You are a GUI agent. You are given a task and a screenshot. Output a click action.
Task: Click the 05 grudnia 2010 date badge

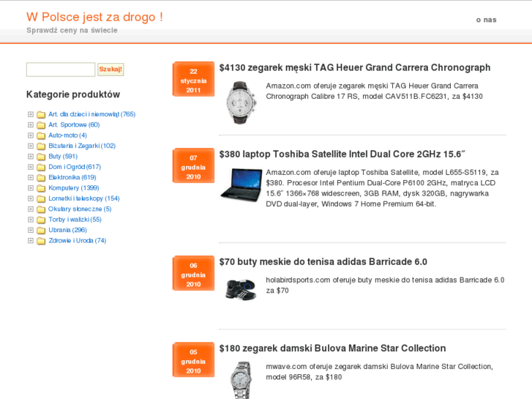click(193, 360)
